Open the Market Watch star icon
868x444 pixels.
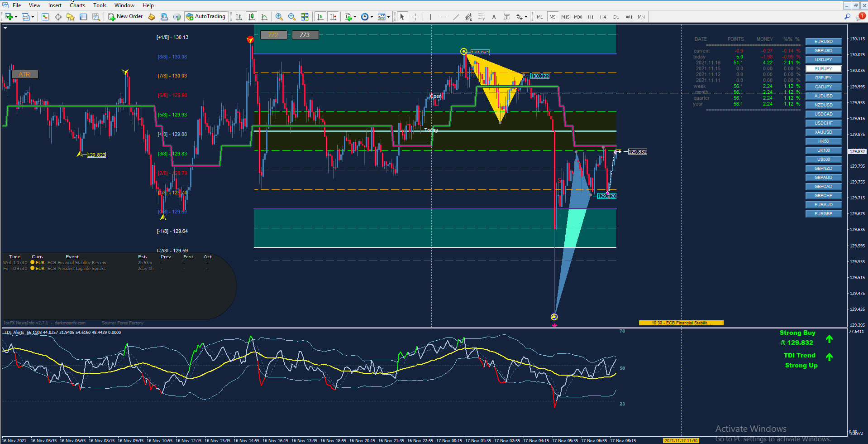pos(70,17)
